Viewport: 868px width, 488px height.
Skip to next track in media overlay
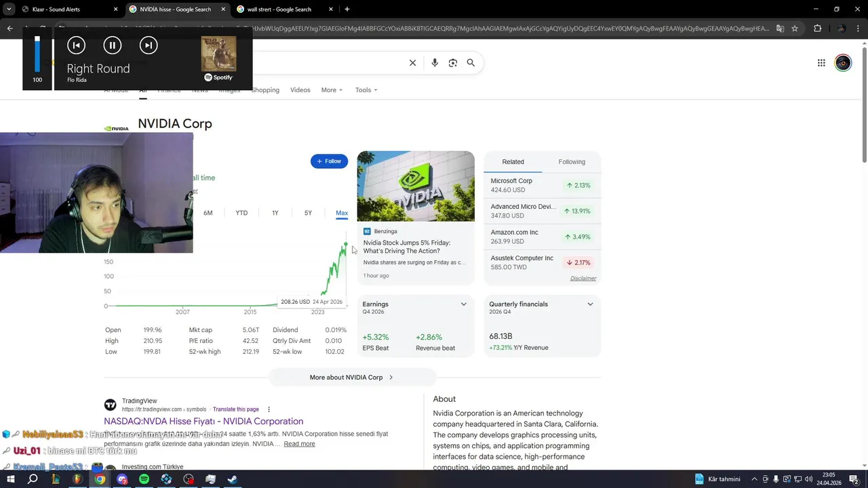tap(149, 45)
